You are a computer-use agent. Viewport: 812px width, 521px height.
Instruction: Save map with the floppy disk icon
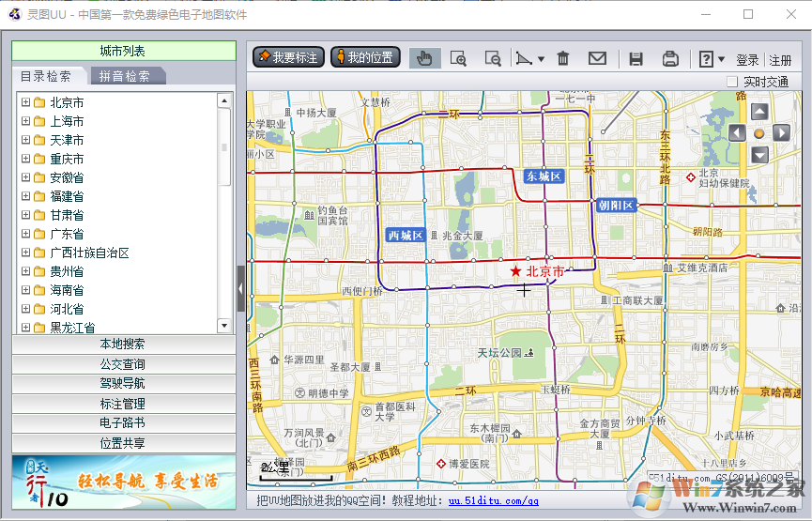636,58
